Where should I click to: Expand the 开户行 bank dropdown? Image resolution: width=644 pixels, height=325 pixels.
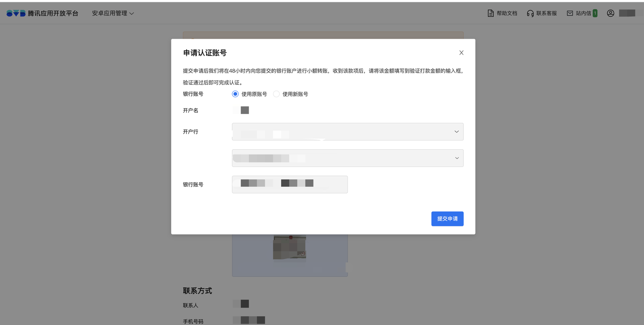click(348, 132)
